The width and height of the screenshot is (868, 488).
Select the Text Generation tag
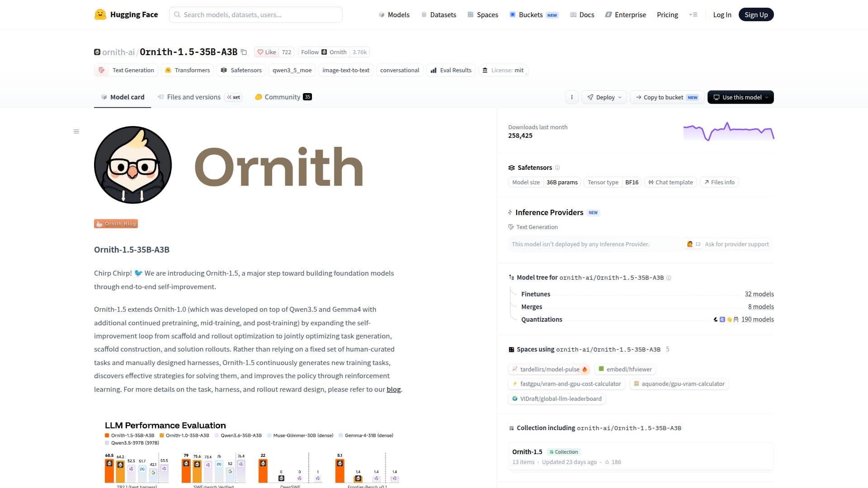126,70
